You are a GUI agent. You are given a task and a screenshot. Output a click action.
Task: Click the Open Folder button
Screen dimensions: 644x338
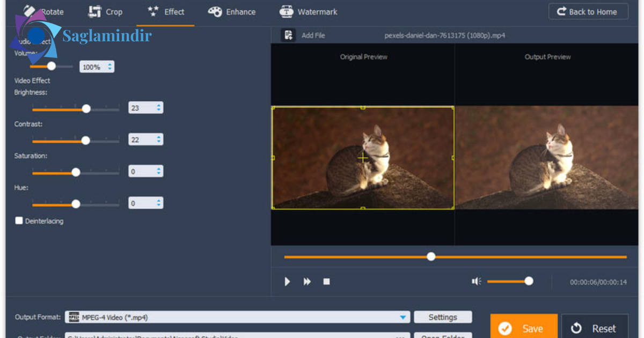443,336
